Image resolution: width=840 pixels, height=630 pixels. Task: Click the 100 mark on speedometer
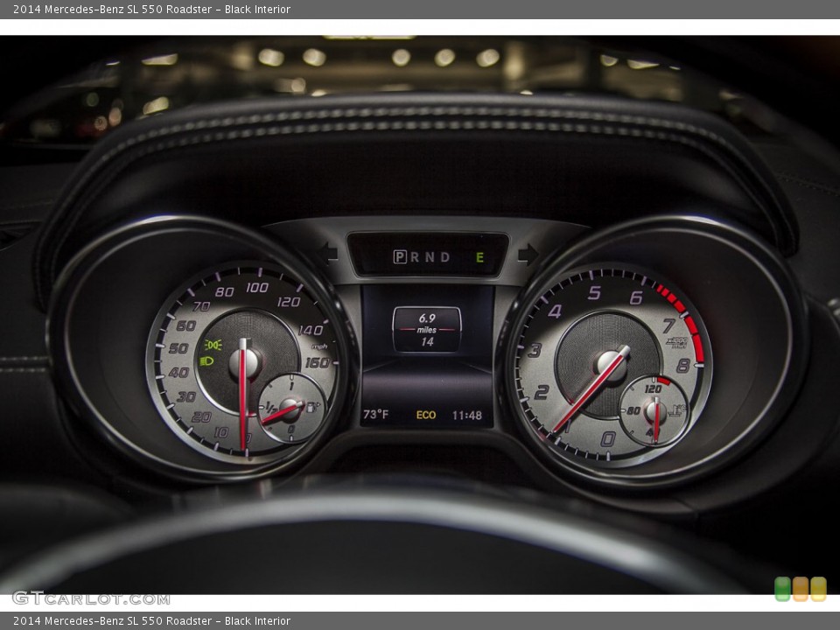click(x=257, y=288)
